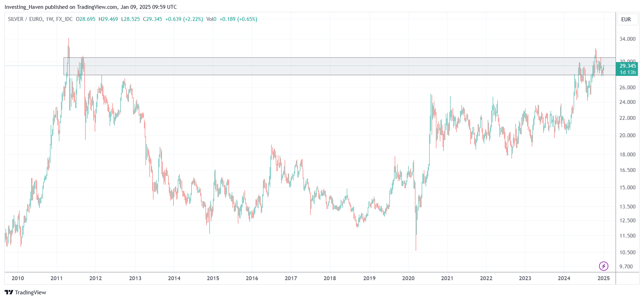Click the 2015 label on time axis
Viewport: 644px width, 300px height.
(213, 278)
